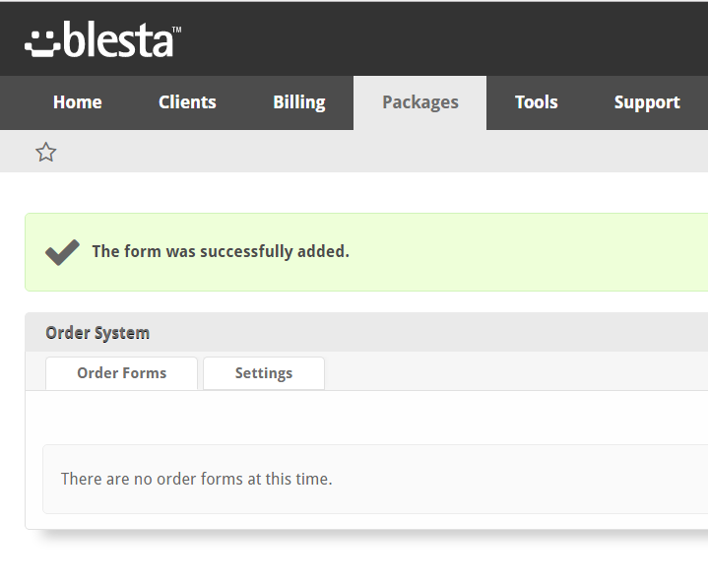This screenshot has height=588, width=708.
Task: Open the Clients menu
Action: 187,102
